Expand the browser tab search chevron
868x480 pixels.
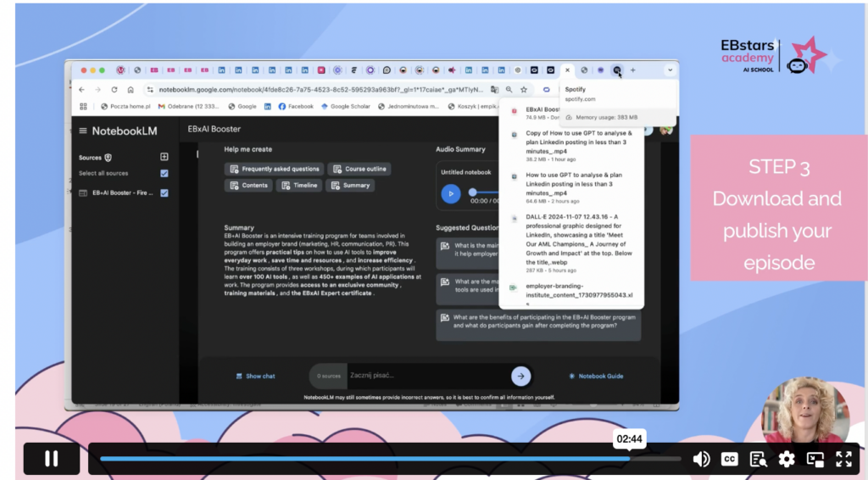click(670, 70)
